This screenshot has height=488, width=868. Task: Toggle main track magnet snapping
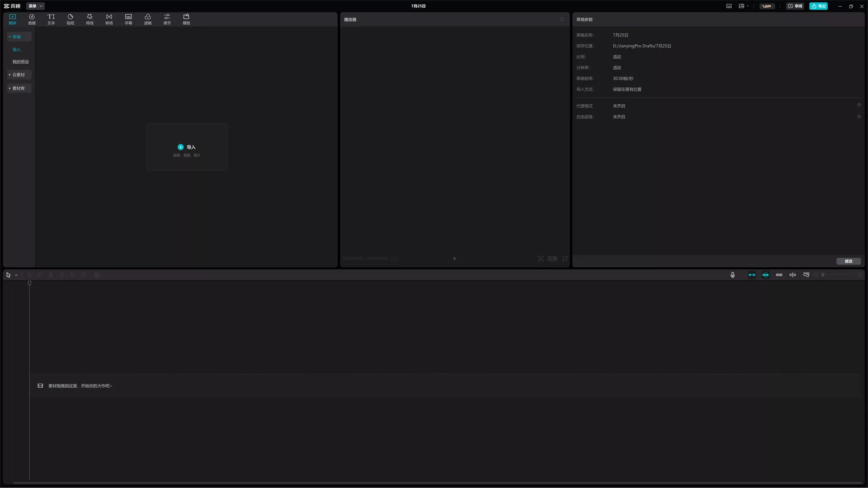pos(752,275)
